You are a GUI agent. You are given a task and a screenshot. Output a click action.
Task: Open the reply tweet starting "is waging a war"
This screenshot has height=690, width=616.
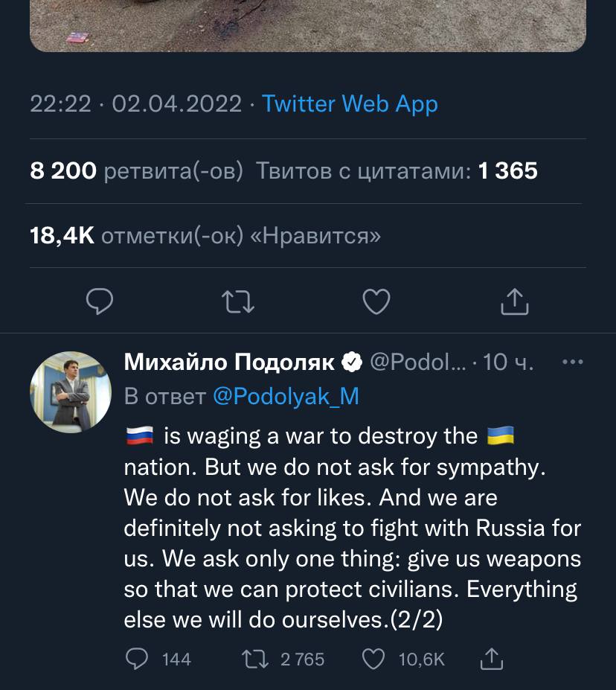[x=350, y=528]
